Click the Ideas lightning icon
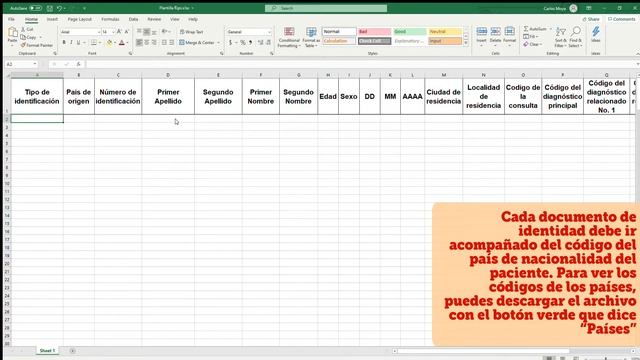This screenshot has height=360, width=640. click(596, 32)
